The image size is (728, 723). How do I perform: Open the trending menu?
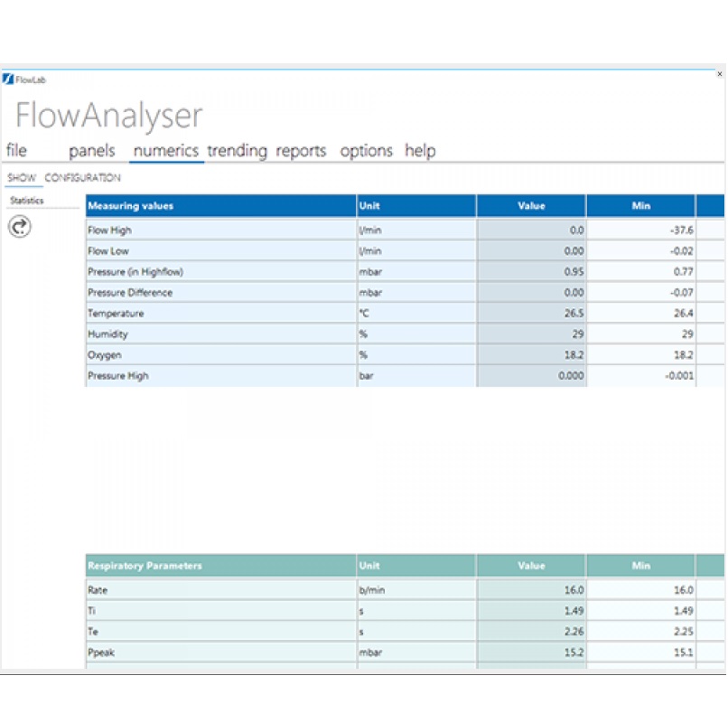pyautogui.click(x=238, y=150)
